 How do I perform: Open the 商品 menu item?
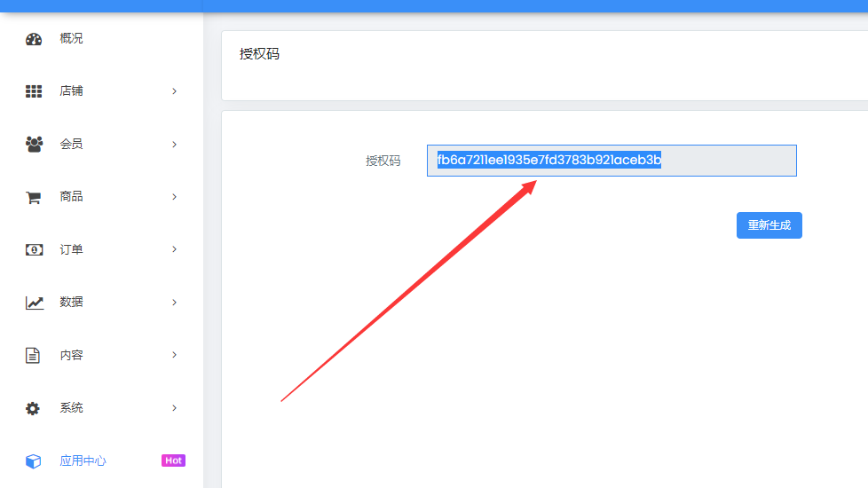click(71, 196)
